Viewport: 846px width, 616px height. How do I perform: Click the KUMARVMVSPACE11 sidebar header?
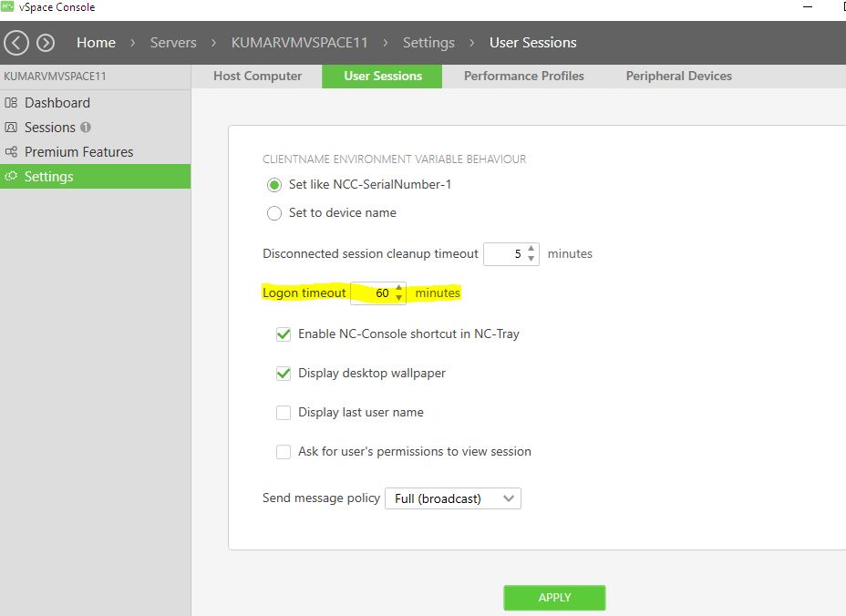pos(55,76)
